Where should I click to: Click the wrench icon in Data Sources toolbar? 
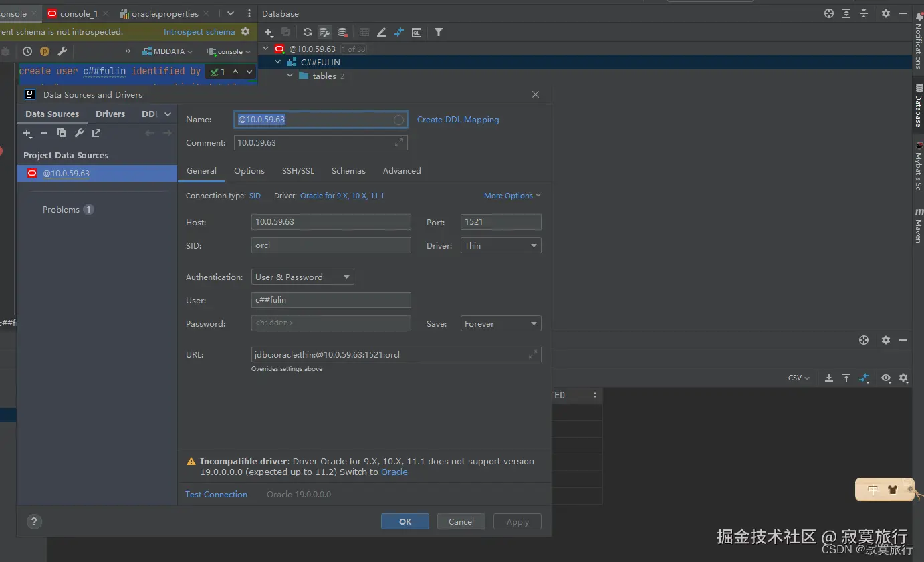coord(79,133)
